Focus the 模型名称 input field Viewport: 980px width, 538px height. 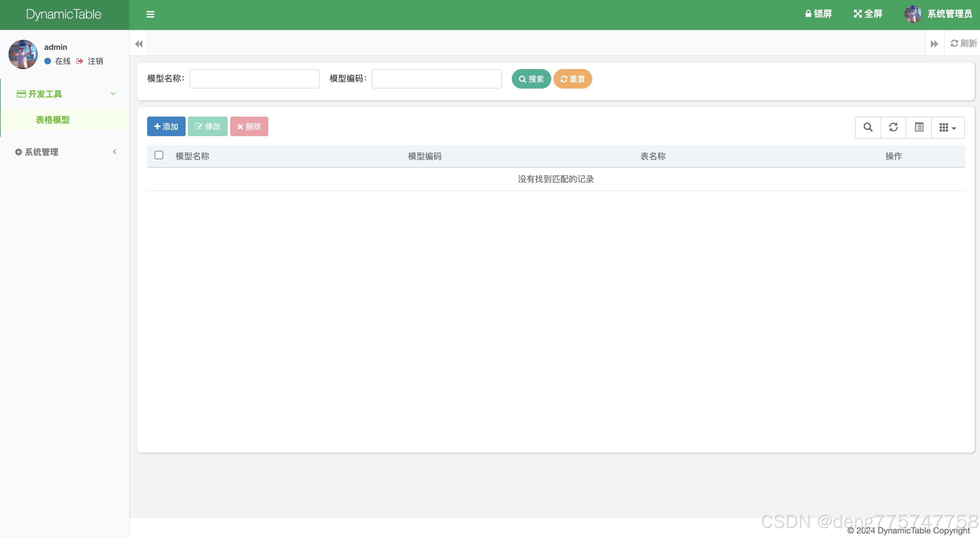pyautogui.click(x=254, y=79)
